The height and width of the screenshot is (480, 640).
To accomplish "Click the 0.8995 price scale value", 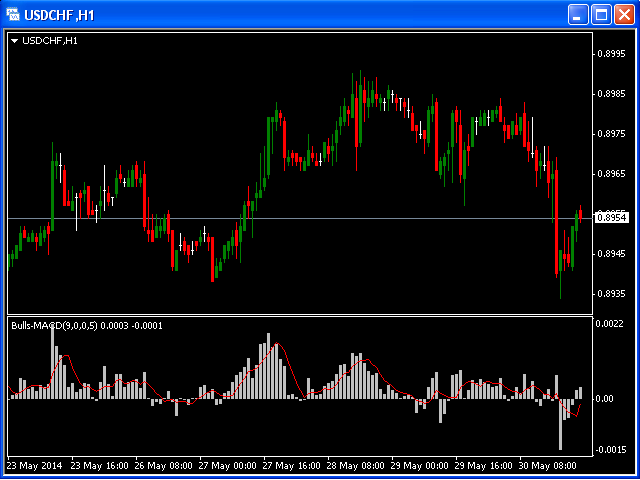I will (x=611, y=54).
